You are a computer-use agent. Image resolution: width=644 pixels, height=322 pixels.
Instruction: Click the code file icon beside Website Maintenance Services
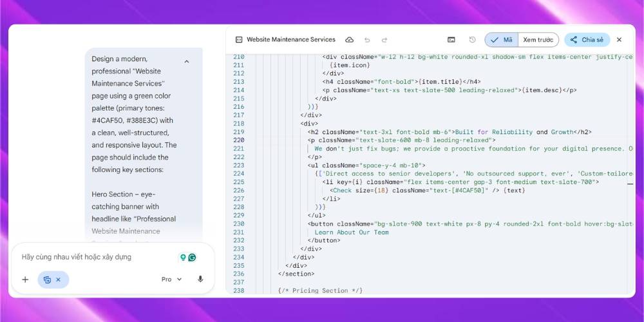pos(239,40)
